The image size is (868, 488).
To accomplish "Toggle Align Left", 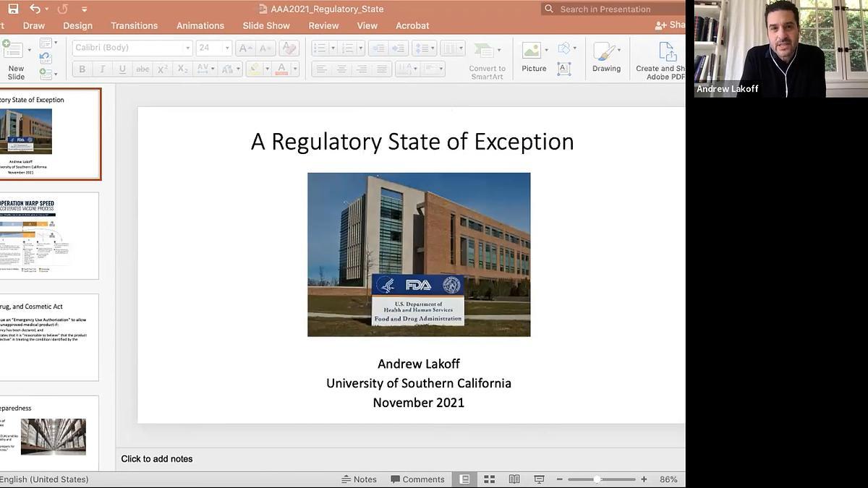I will point(321,69).
